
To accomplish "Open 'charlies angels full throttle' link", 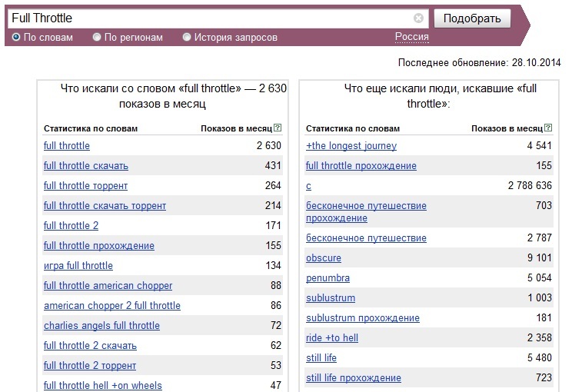I will point(101,326).
